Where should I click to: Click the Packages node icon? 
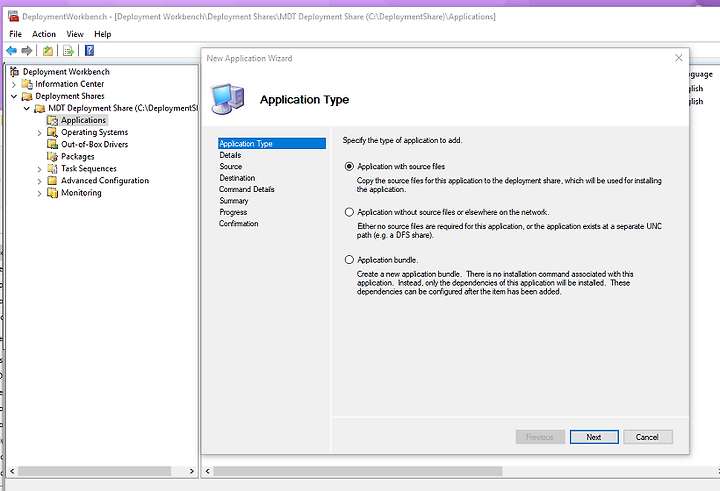52,157
